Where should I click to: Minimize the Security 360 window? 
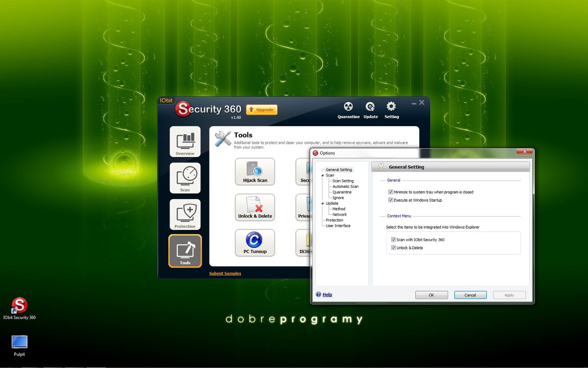pos(414,103)
